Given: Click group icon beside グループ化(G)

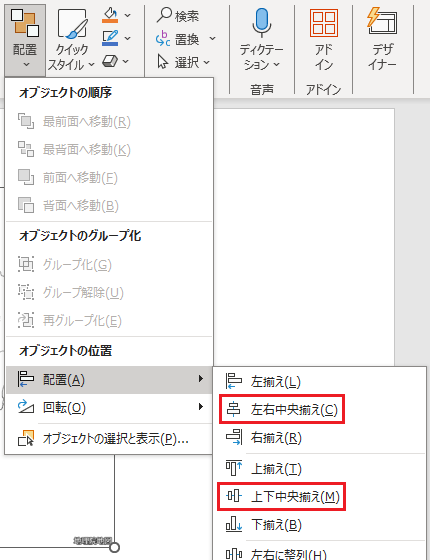Looking at the screenshot, I should point(26,264).
